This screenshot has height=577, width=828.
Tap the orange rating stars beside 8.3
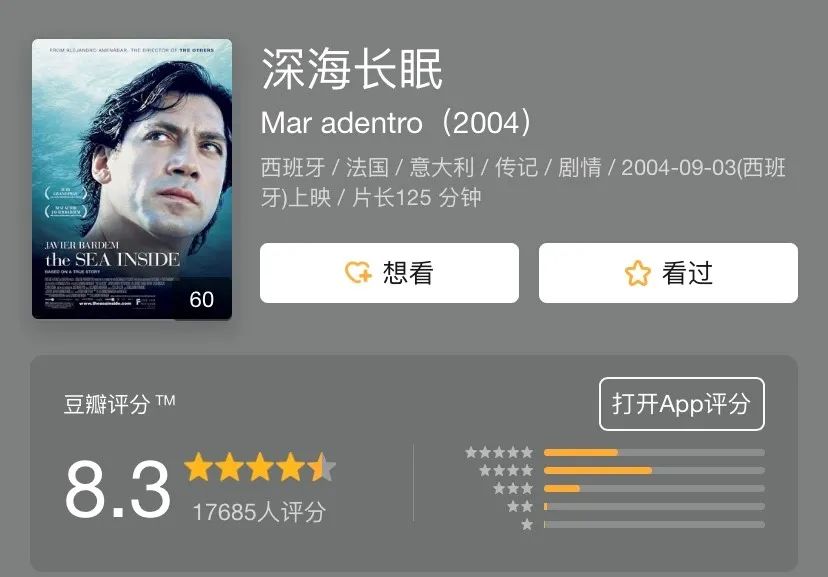coord(260,467)
